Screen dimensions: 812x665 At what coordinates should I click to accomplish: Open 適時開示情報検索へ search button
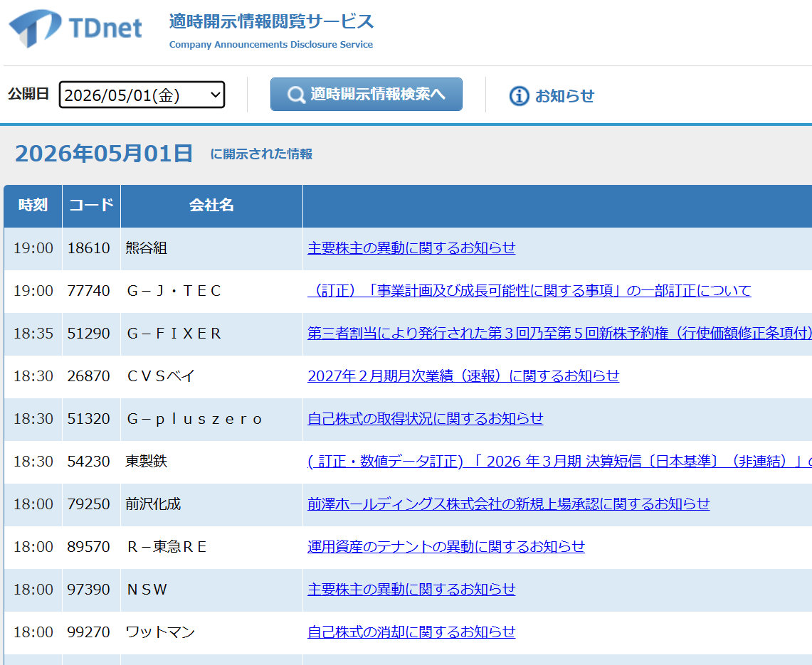(x=366, y=94)
